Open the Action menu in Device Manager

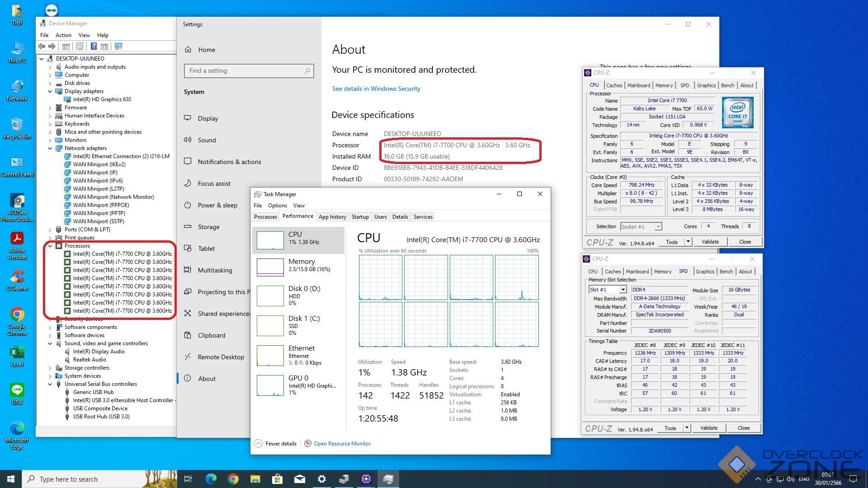[63, 35]
